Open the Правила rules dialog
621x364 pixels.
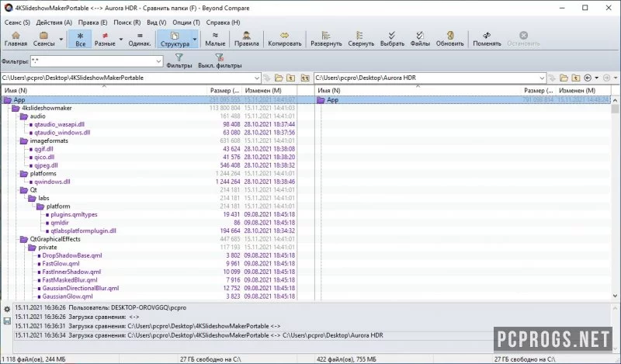246,39
